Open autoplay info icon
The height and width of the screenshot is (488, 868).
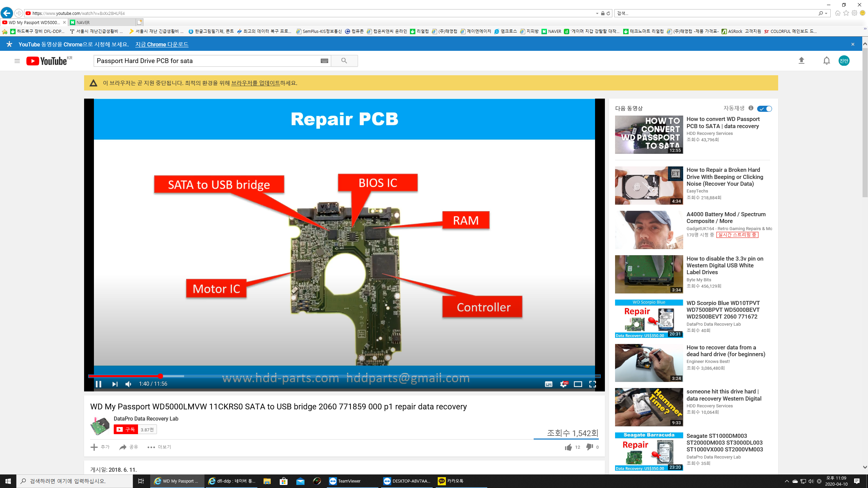click(751, 108)
